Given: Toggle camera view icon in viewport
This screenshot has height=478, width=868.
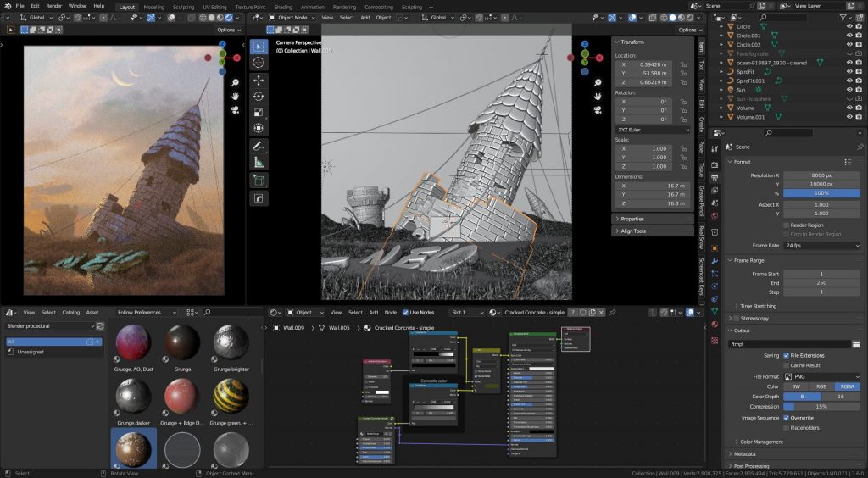Looking at the screenshot, I should click(x=597, y=111).
